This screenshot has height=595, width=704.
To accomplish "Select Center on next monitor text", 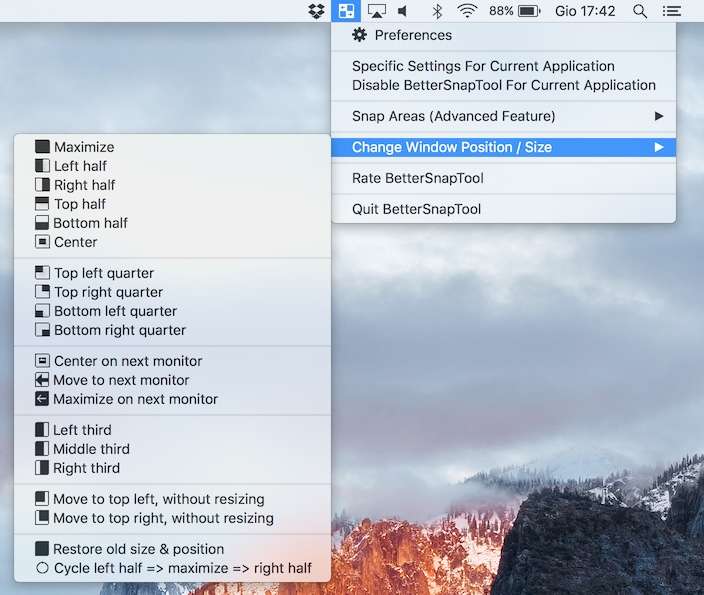I will 128,361.
